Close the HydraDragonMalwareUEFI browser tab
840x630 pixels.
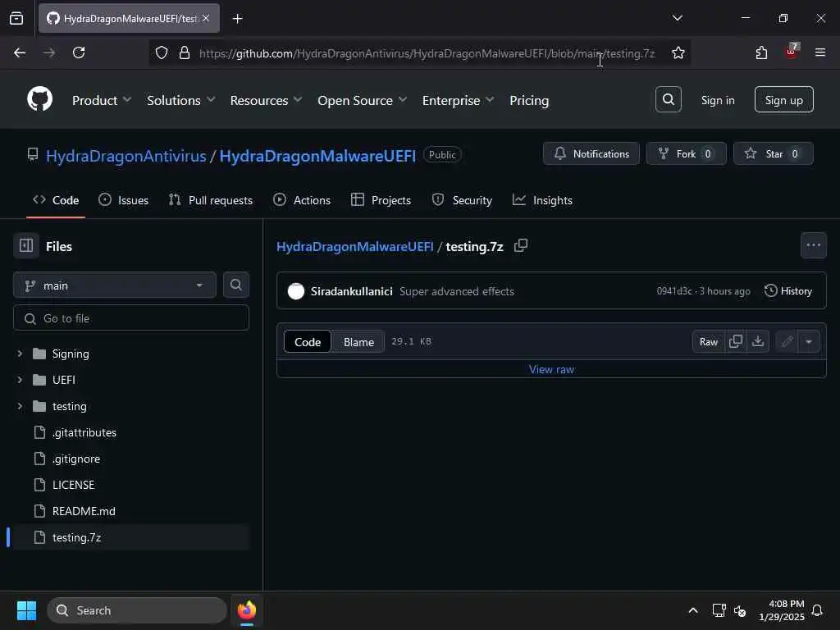pos(206,18)
